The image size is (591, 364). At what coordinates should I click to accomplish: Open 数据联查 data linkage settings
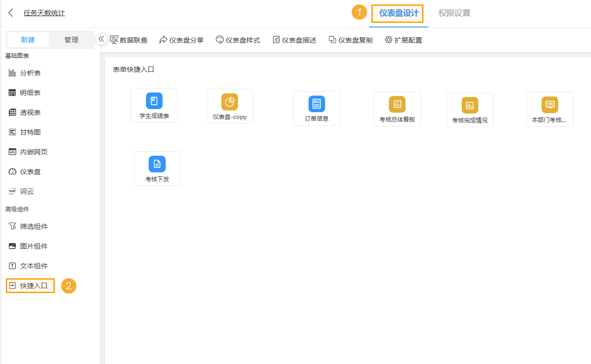(129, 39)
